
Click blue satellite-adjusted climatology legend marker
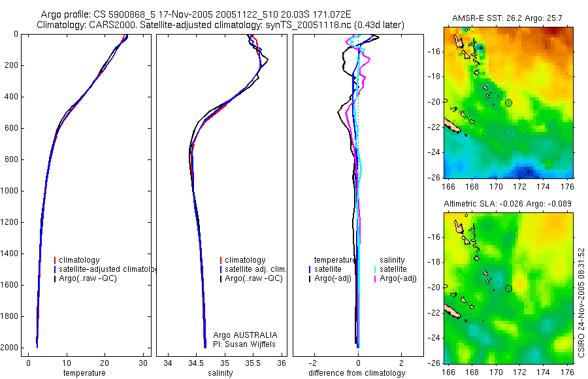coord(55,269)
